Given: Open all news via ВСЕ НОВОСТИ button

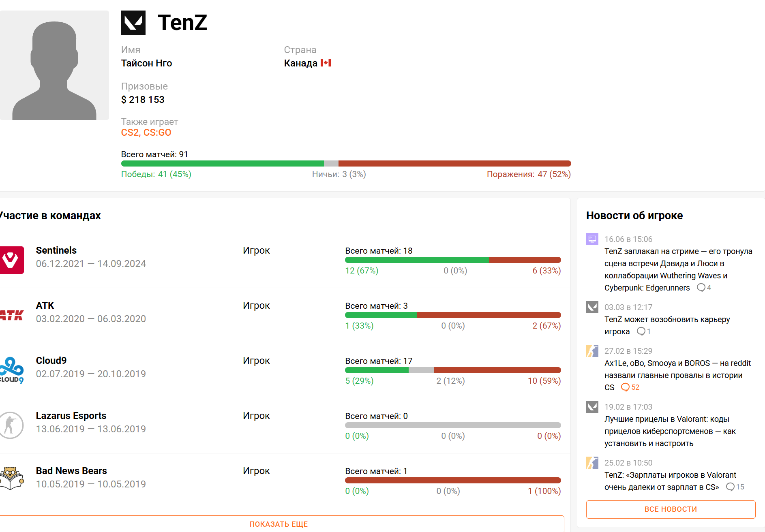Looking at the screenshot, I should coord(671,509).
